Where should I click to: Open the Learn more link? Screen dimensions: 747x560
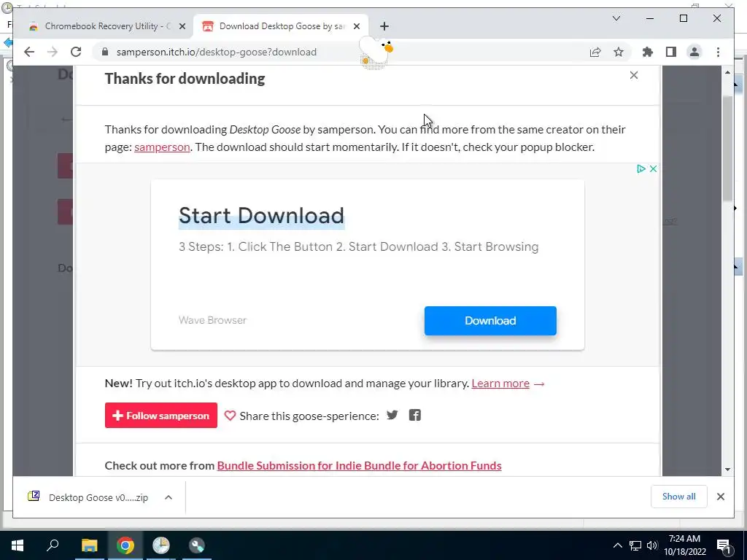500,384
